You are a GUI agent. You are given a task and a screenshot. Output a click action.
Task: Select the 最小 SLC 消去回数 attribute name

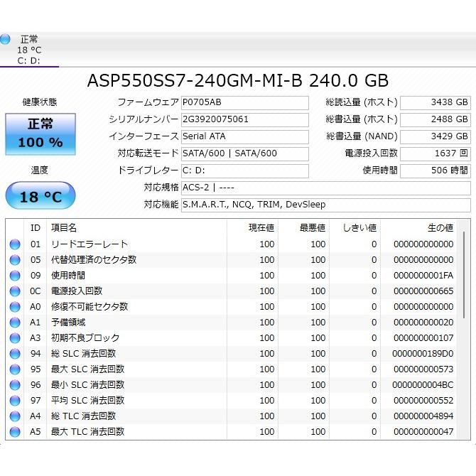tap(87, 384)
